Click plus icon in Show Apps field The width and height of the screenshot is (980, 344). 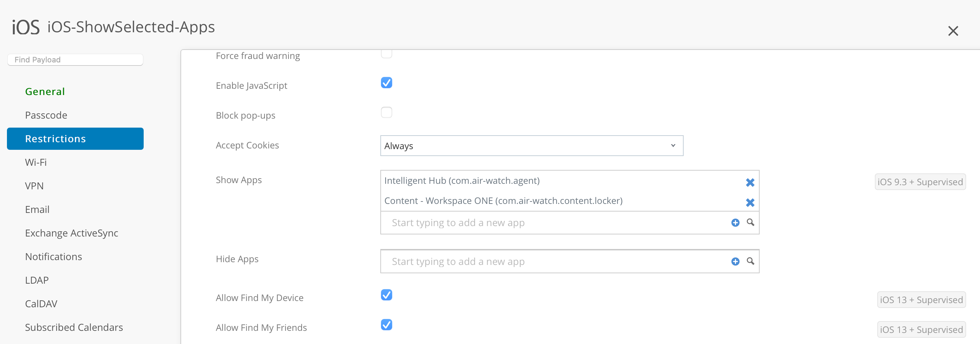tap(735, 223)
